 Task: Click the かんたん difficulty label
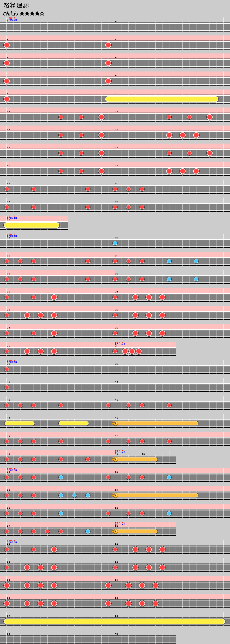[10, 14]
